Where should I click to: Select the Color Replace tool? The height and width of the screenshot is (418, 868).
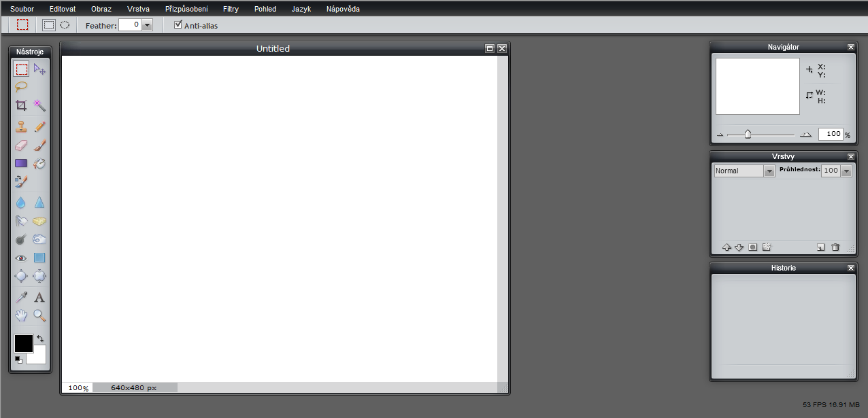(x=22, y=181)
